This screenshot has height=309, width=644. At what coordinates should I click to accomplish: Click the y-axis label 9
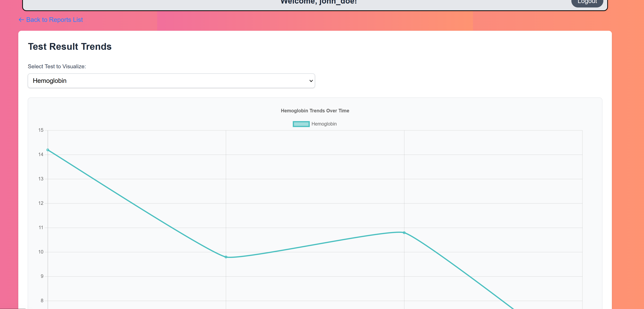42,276
